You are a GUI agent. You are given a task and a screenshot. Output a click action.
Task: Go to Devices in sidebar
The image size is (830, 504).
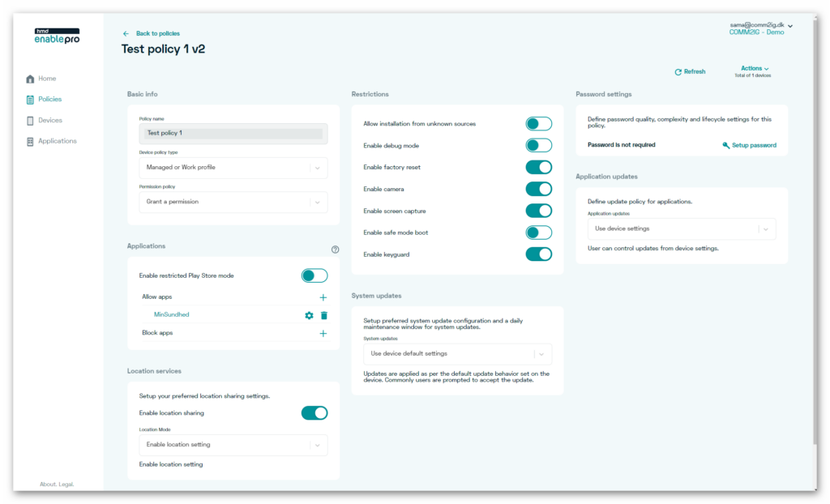[x=49, y=120]
